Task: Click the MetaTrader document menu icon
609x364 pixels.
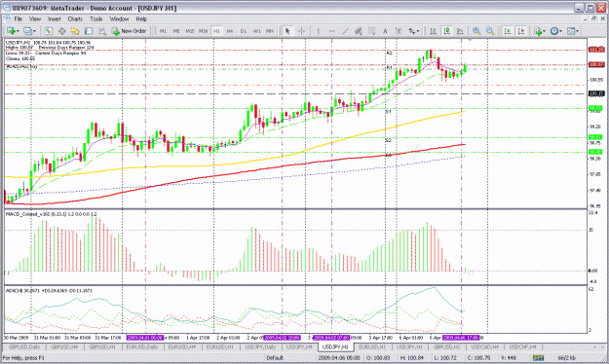Action: coord(7,18)
